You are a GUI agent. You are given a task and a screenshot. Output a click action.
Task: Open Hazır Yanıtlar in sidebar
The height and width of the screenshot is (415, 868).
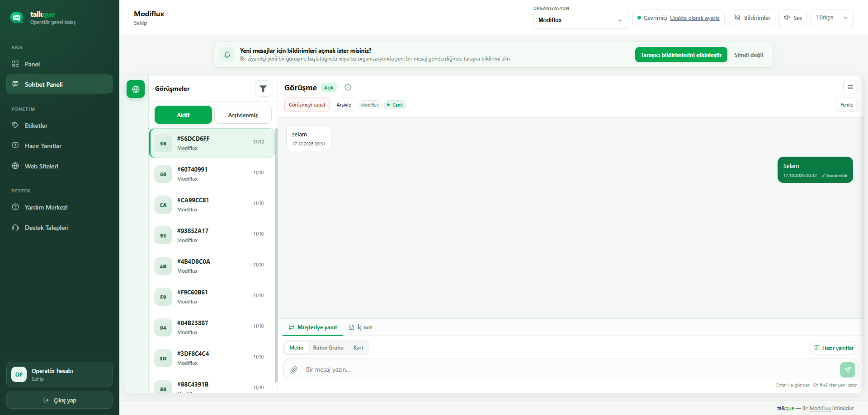(59, 146)
